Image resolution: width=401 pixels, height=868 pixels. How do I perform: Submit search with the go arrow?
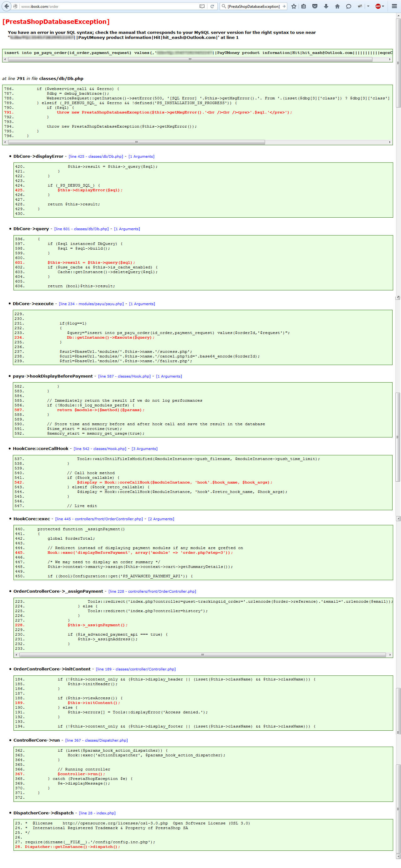pyautogui.click(x=284, y=6)
